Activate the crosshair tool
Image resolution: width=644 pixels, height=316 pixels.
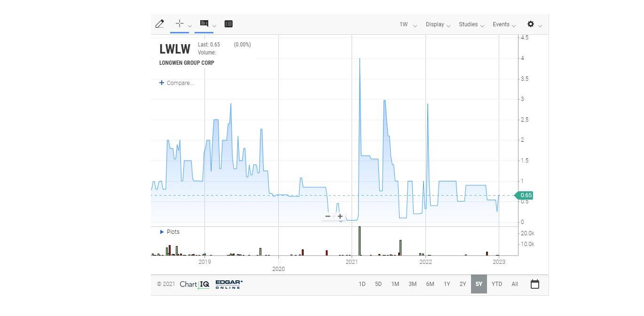(x=179, y=23)
